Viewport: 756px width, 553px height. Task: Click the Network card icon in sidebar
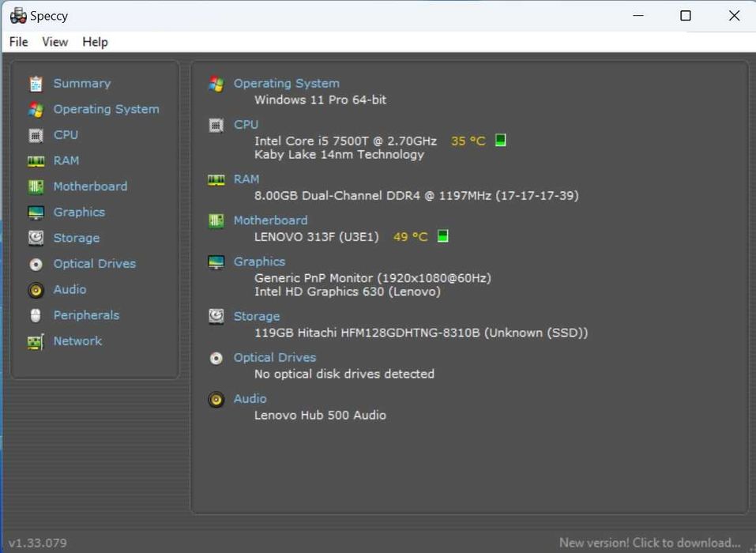36,342
